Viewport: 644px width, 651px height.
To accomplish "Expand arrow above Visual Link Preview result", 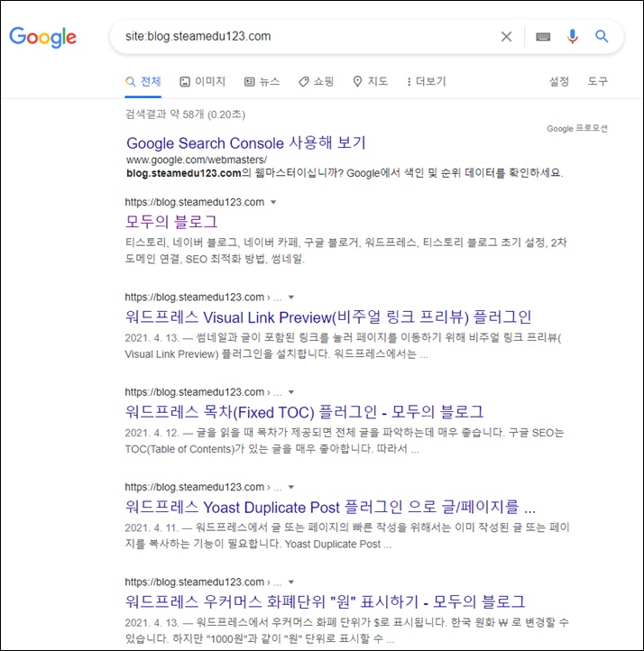I will point(291,298).
